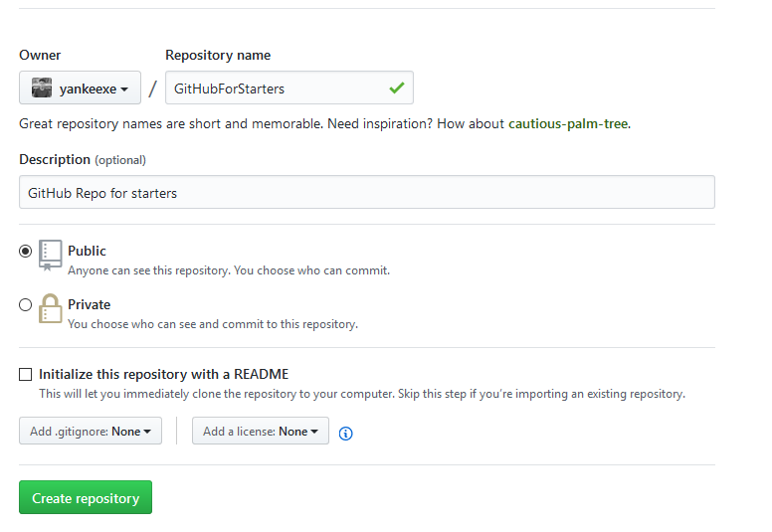Click the Public option label
772x532 pixels.
87,251
